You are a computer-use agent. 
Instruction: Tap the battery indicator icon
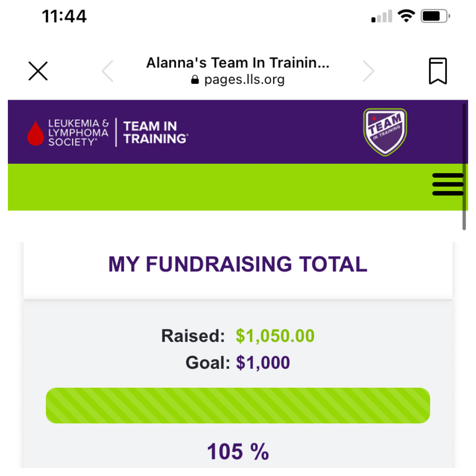[x=435, y=16]
